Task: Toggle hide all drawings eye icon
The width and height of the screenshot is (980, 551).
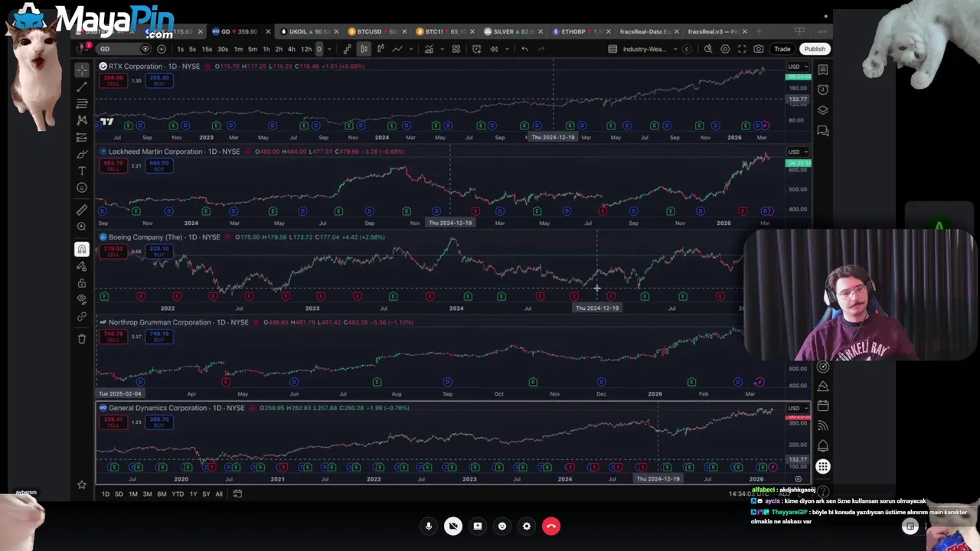Action: click(82, 299)
